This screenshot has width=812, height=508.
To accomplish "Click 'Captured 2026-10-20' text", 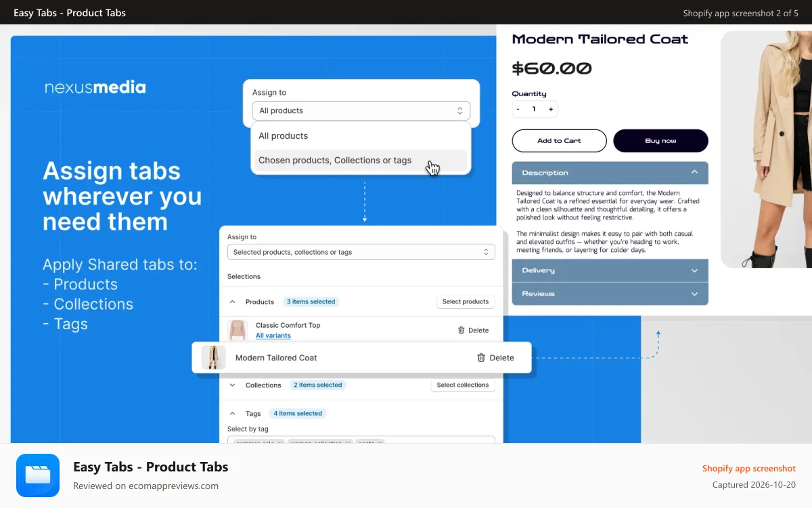I will click(x=754, y=485).
